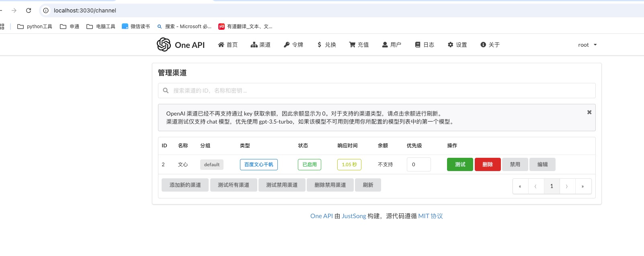
Task: Dismiss the OpenAI notice with X icon
Action: pos(589,112)
